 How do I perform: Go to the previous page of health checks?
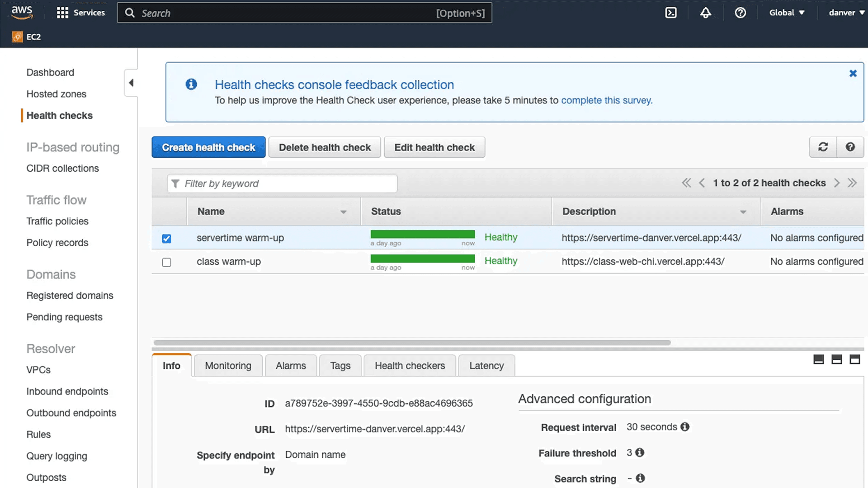coord(702,183)
